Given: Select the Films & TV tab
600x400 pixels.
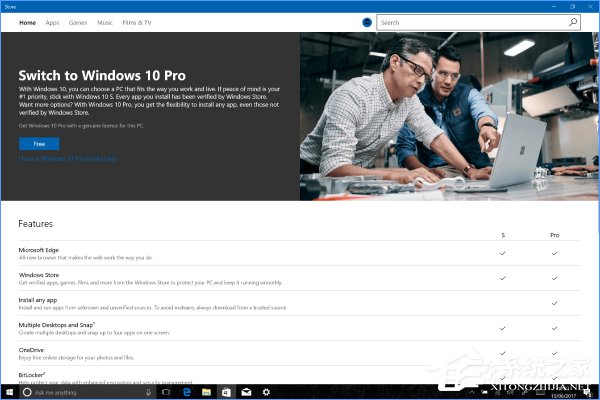Looking at the screenshot, I should click(138, 21).
